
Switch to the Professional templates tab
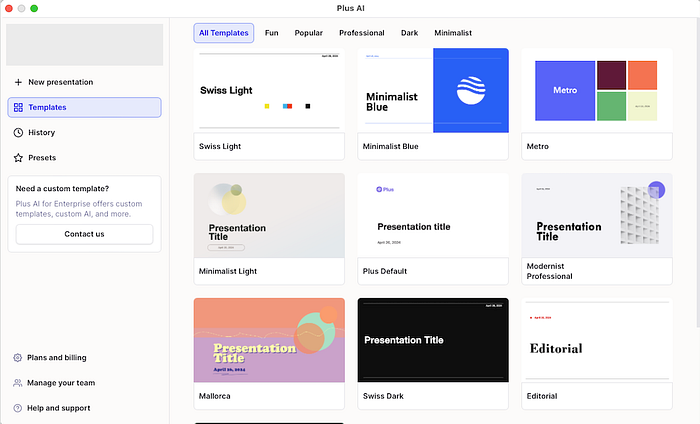pos(362,33)
